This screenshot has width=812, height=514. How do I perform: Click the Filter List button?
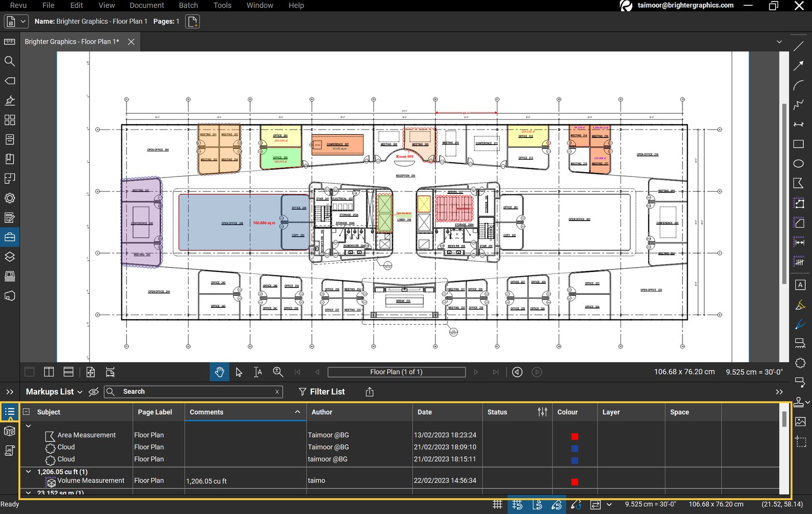(322, 392)
